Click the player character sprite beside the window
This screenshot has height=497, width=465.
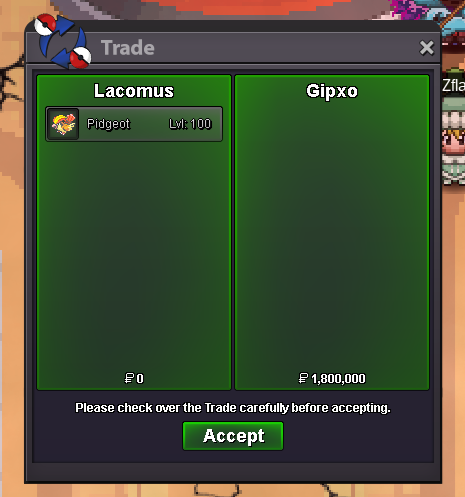[x=454, y=140]
